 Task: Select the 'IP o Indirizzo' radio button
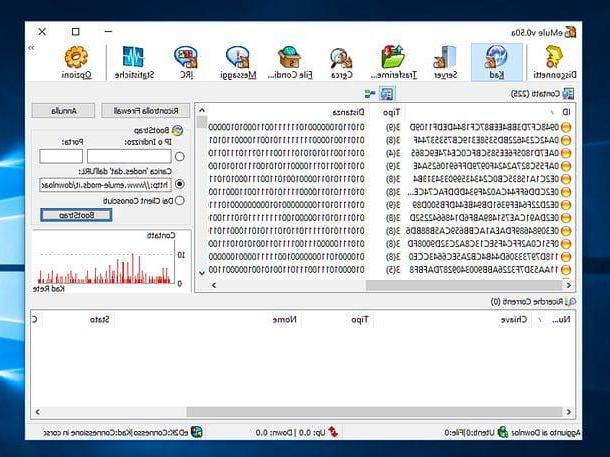179,156
